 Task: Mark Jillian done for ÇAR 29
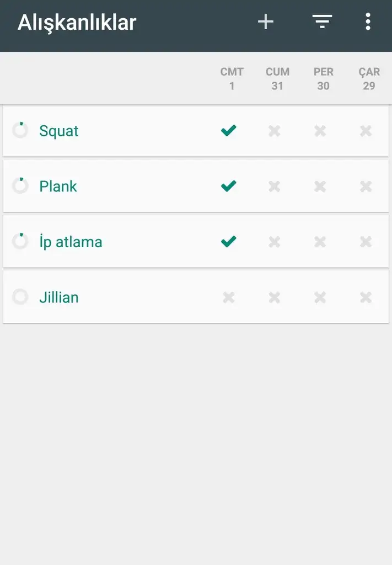366,297
